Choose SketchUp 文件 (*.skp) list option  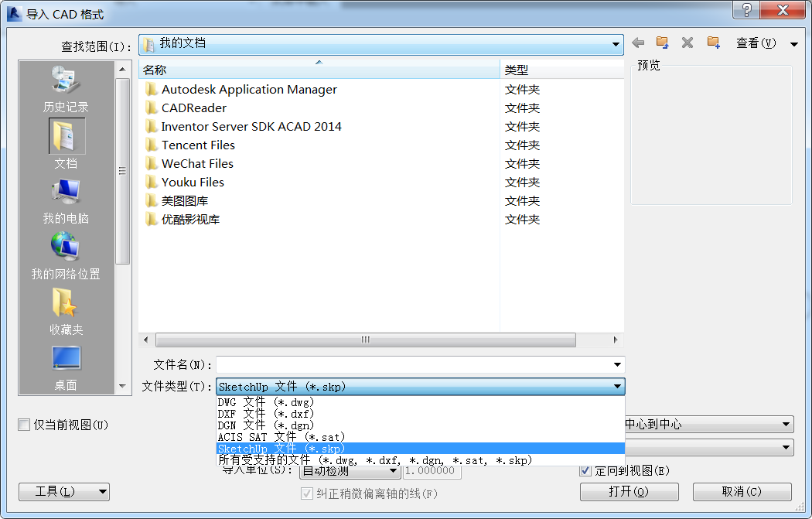click(421, 449)
